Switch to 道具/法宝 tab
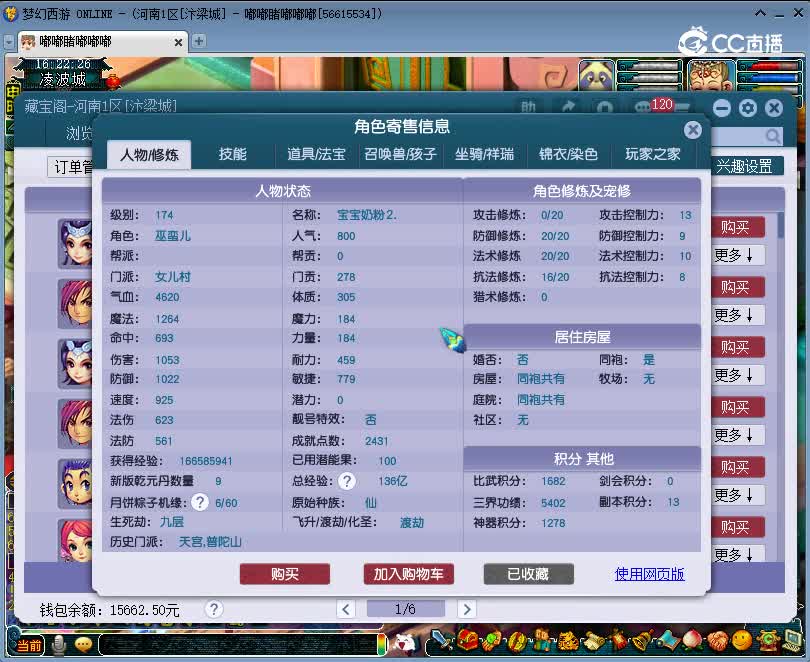Viewport: 810px width, 662px height. (x=316, y=154)
